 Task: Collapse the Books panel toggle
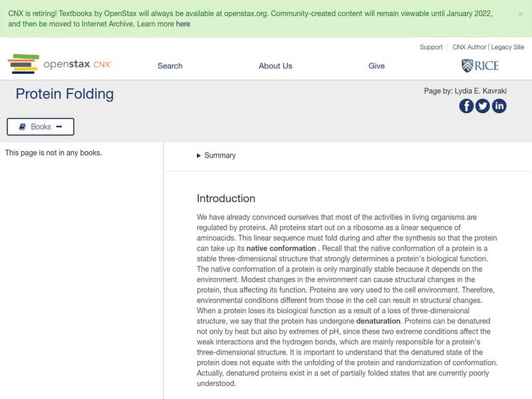(x=59, y=126)
